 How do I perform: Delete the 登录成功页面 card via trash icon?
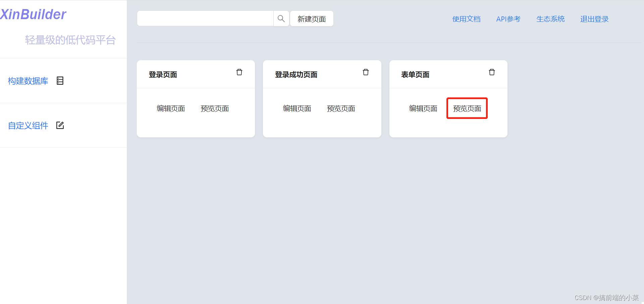point(366,72)
